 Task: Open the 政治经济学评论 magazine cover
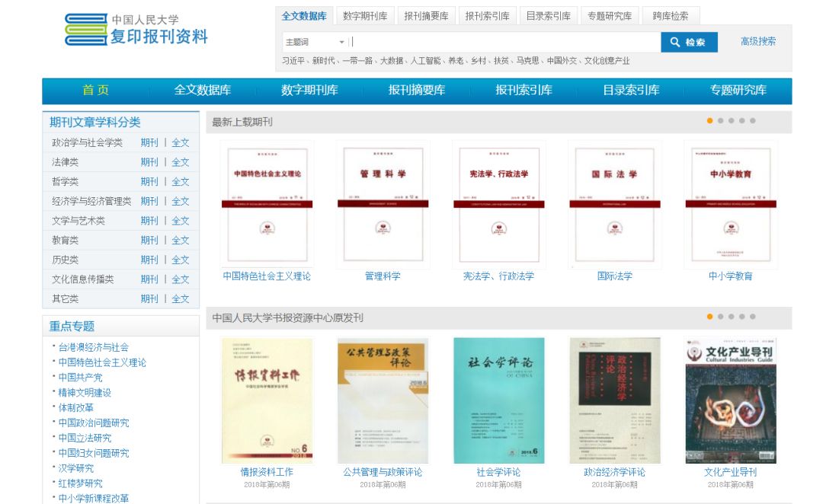(615, 400)
